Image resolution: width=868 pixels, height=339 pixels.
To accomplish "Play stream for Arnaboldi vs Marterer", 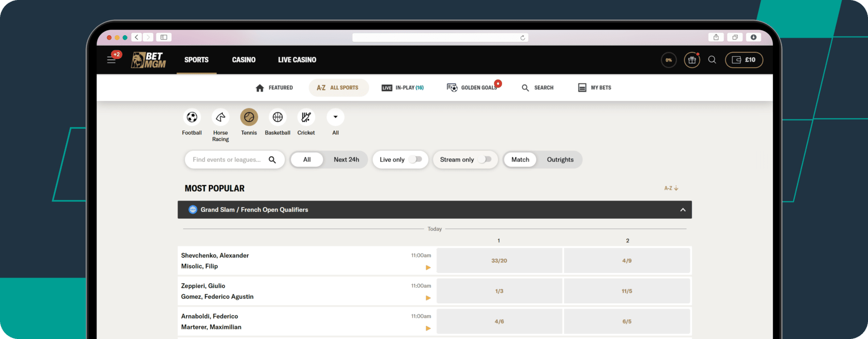I will (428, 328).
